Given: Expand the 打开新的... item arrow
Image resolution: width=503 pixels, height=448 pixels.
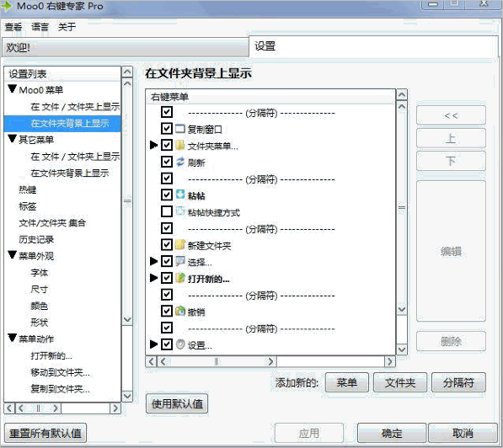Looking at the screenshot, I should click(x=153, y=278).
